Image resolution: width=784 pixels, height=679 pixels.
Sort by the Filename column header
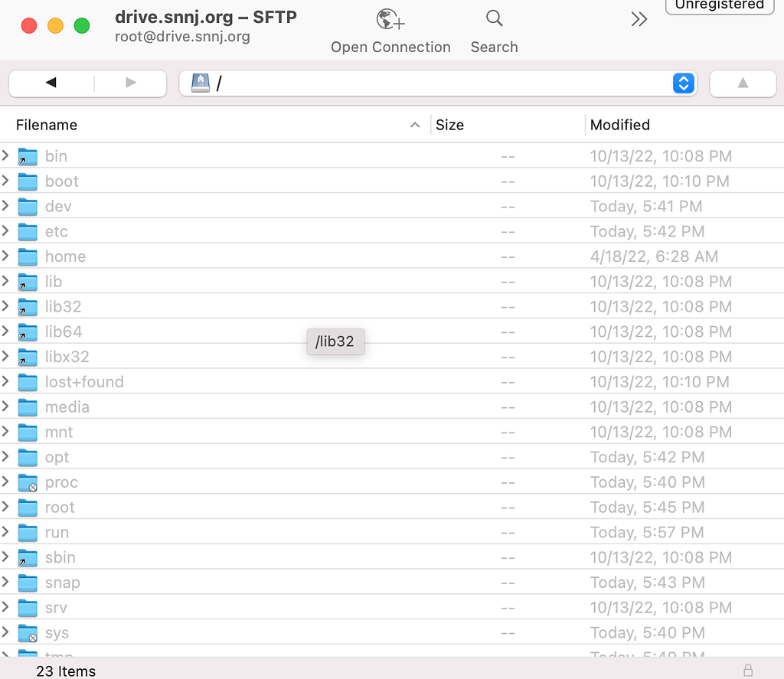tap(47, 125)
